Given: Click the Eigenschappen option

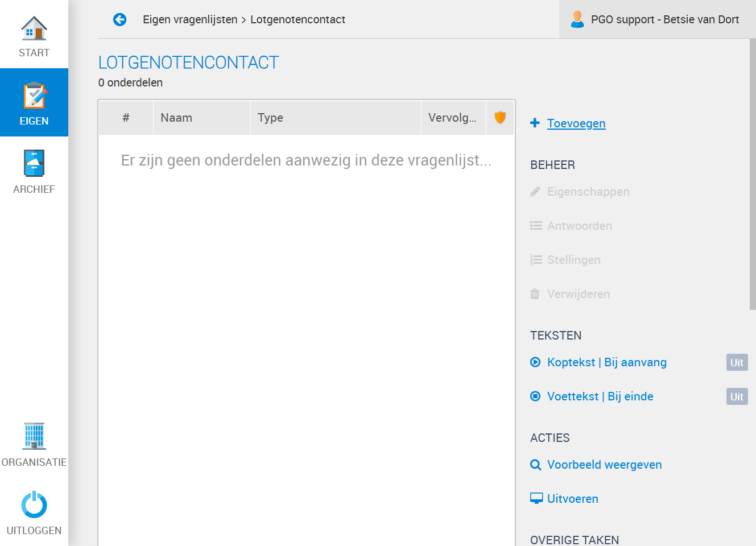Looking at the screenshot, I should pos(588,192).
